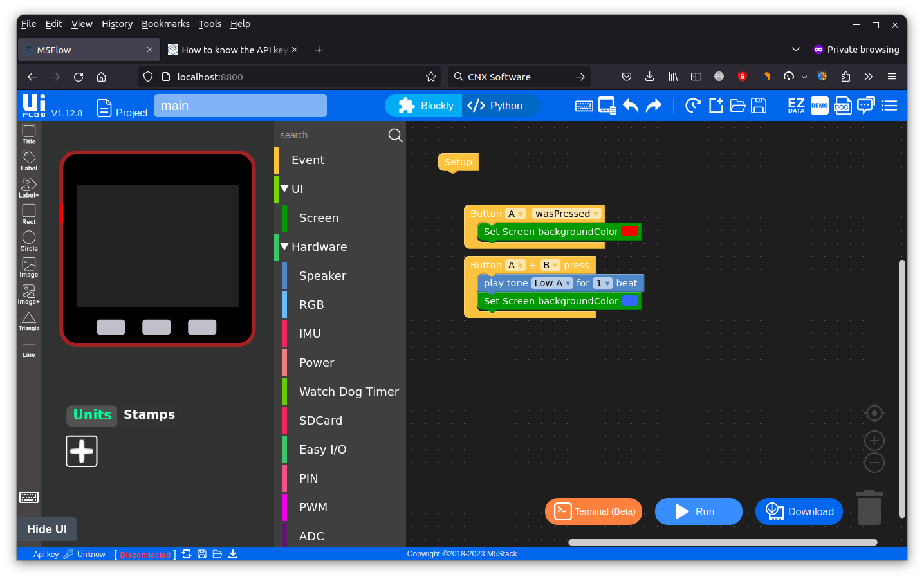
Task: Open the settings list menu icon
Action: point(889,106)
